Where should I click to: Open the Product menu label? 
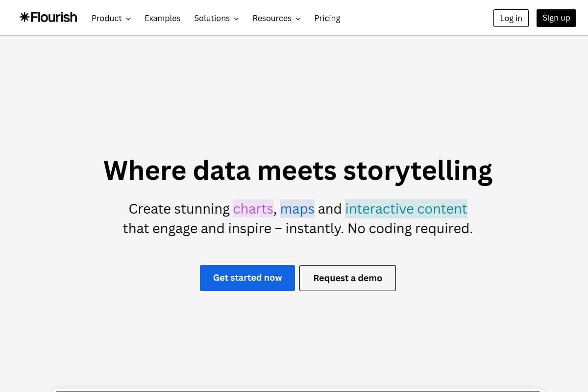[x=107, y=18]
